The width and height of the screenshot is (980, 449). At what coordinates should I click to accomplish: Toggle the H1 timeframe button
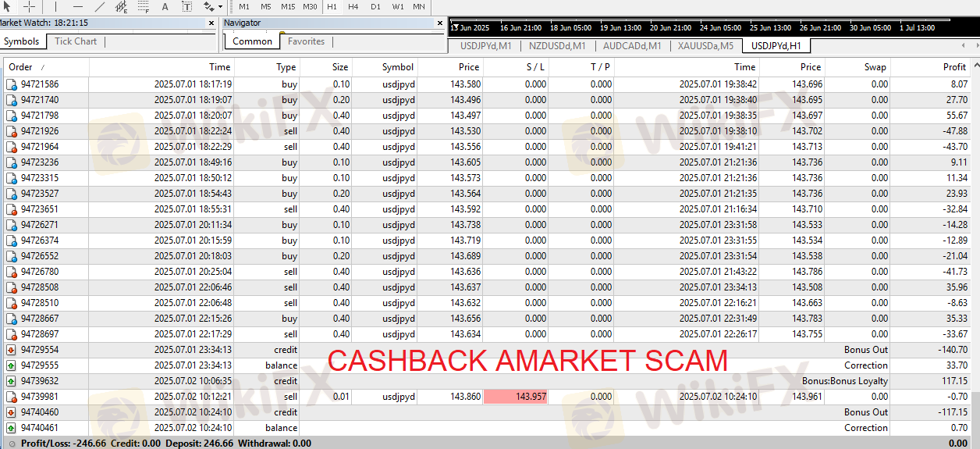tap(332, 6)
